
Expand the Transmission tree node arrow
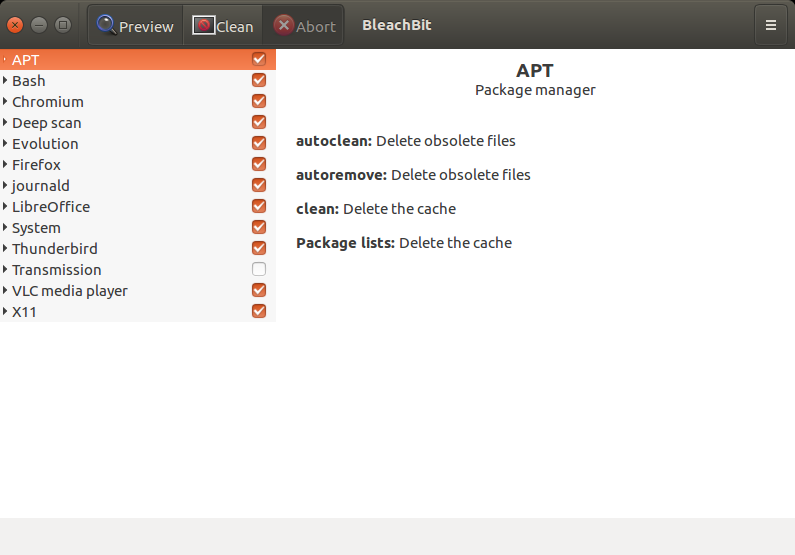tap(5, 269)
